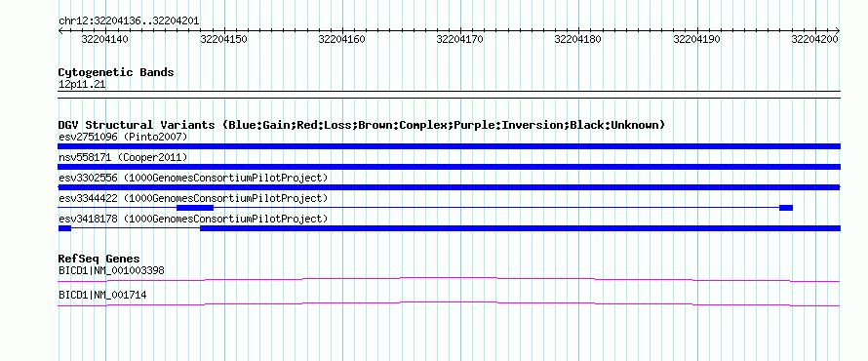This screenshot has width=868, height=361.
Task: Click magenta line of BICD1|NM_001714
Action: (449, 304)
